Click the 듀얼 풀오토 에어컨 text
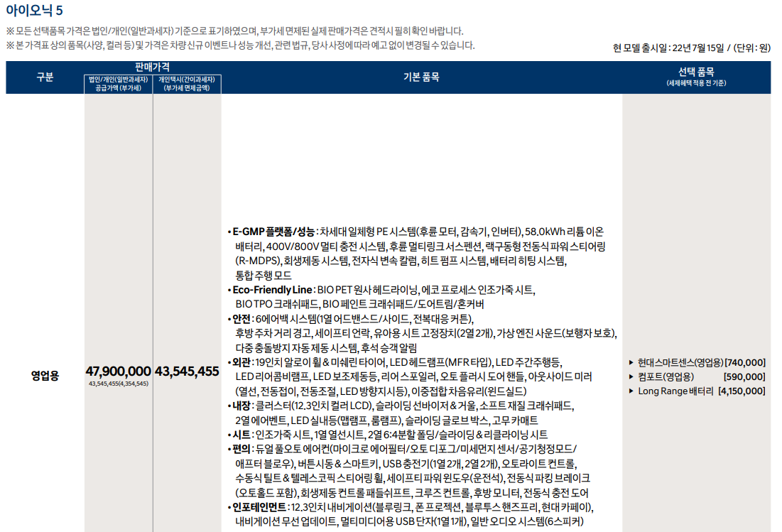 point(292,449)
